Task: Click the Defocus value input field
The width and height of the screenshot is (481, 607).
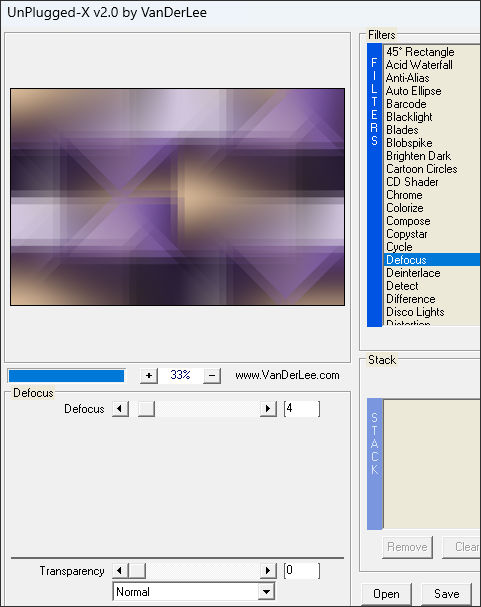Action: click(302, 409)
